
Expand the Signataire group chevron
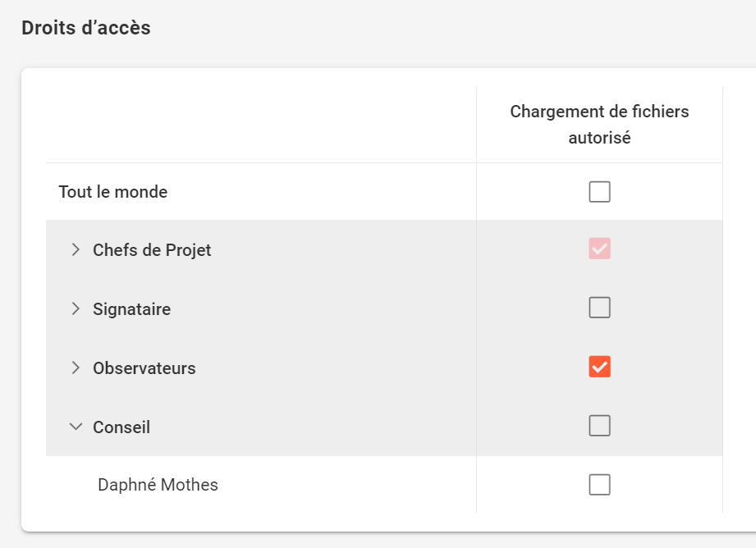pyautogui.click(x=76, y=308)
